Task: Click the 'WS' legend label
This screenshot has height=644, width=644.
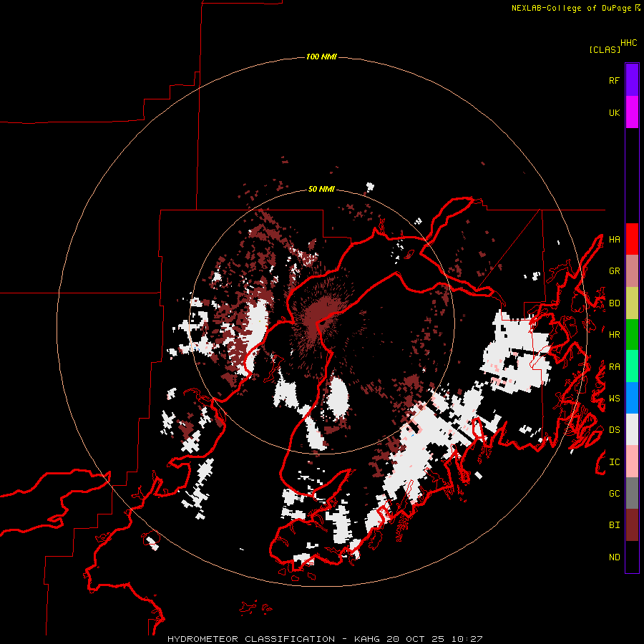Action: click(x=615, y=399)
